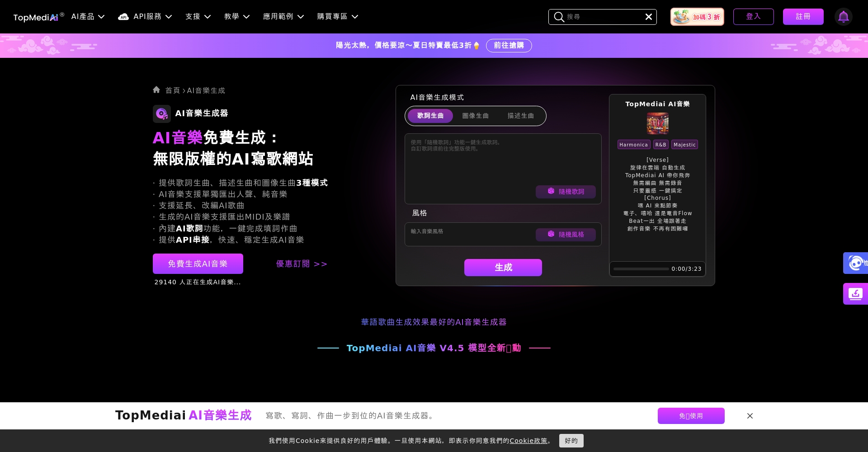The width and height of the screenshot is (868, 452).
Task: Click the 華語歌曲生成效果最好的AI音樂生成器 text
Action: pos(434,322)
